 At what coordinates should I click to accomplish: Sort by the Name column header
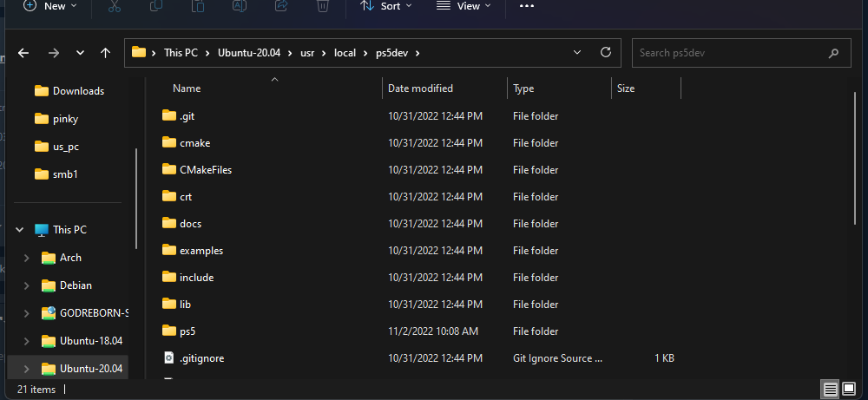pos(187,89)
